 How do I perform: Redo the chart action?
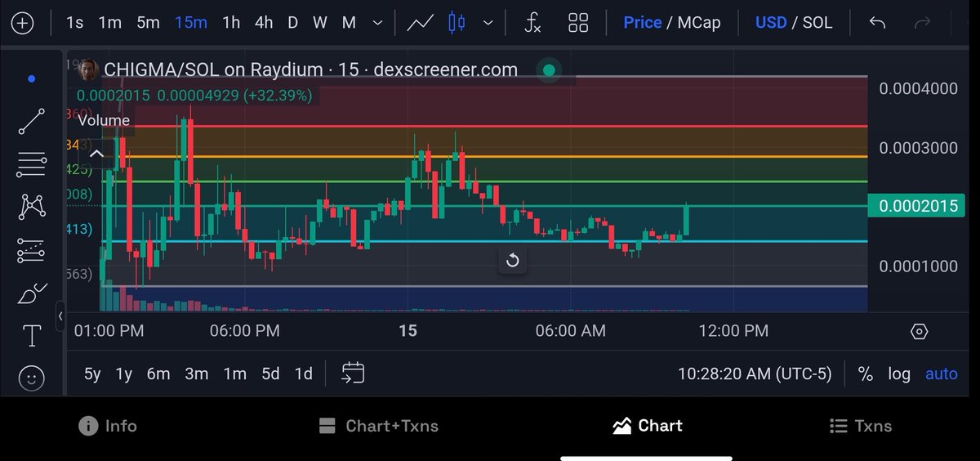point(923,23)
